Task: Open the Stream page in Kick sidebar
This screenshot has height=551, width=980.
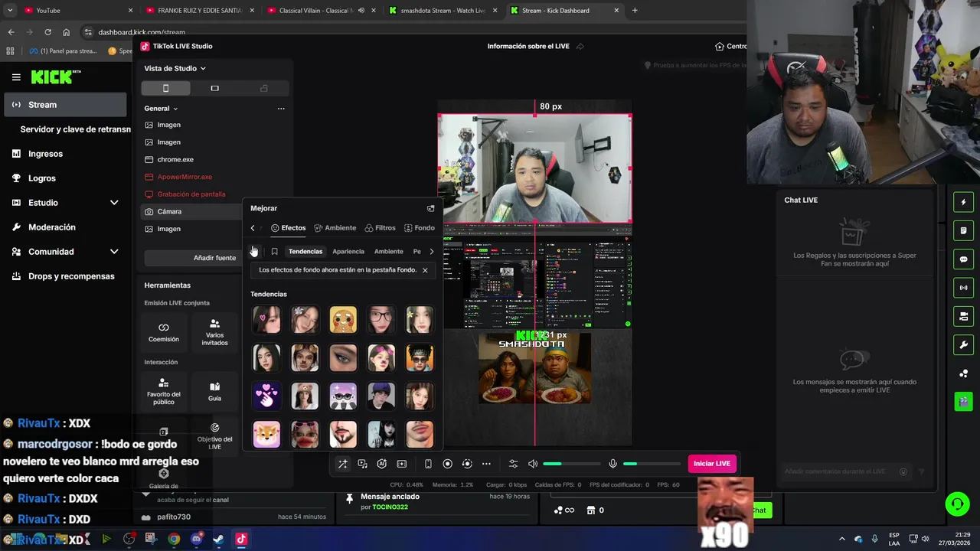Action: 65,105
